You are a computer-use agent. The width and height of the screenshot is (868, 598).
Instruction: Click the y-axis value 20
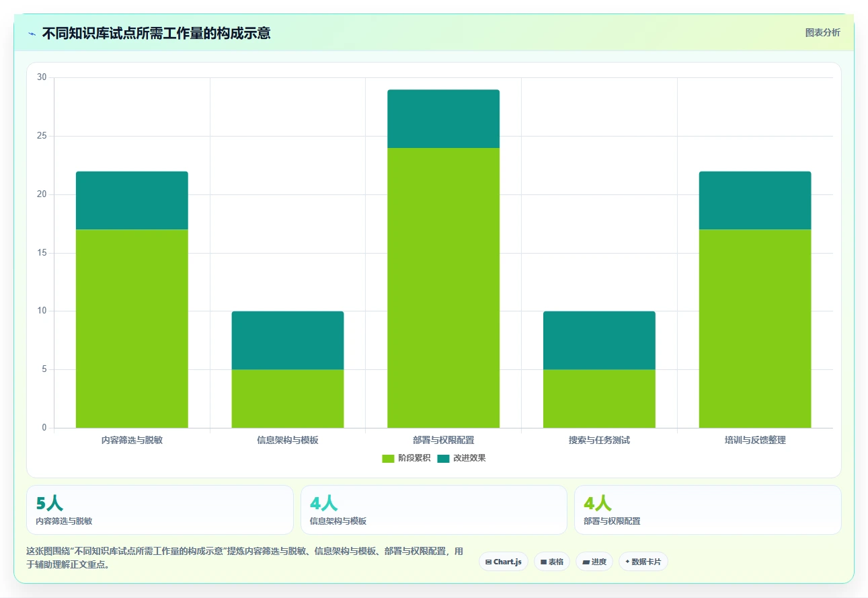tap(42, 194)
